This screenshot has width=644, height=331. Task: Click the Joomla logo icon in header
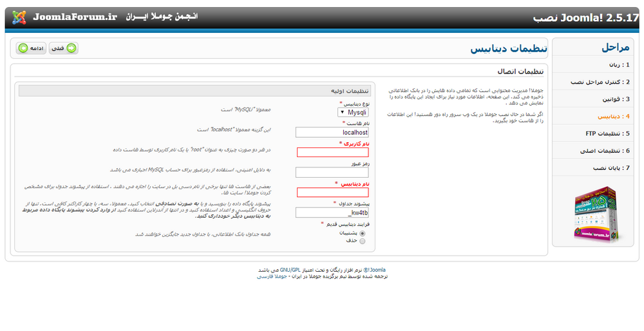19,17
